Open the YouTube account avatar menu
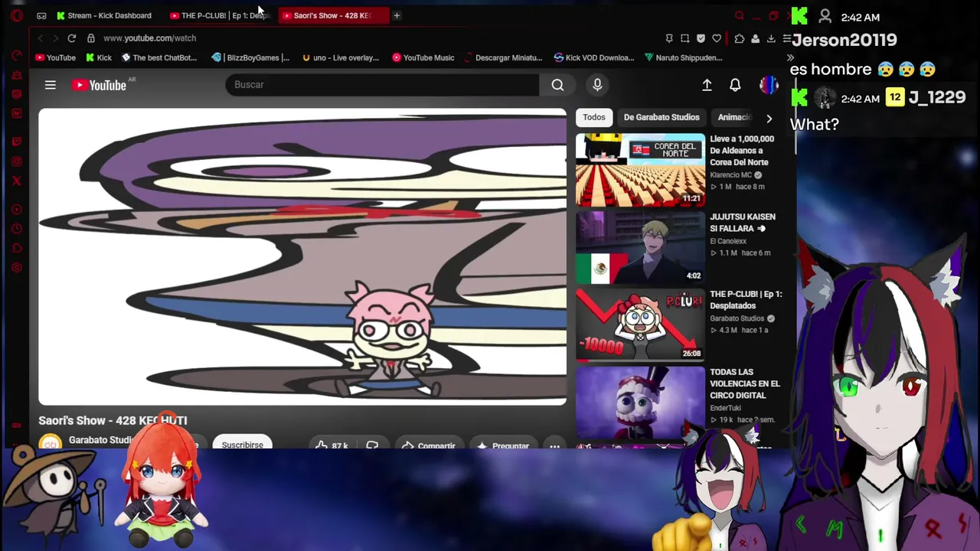980x551 pixels. click(x=768, y=85)
